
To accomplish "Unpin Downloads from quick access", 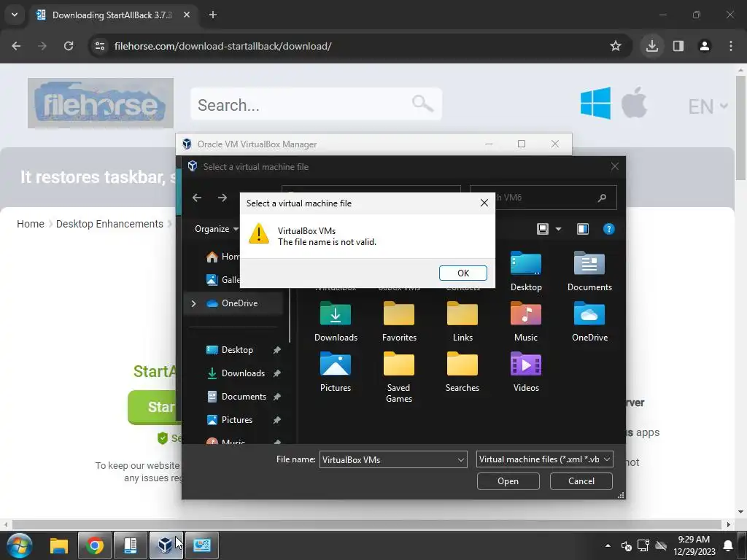I will [x=276, y=373].
